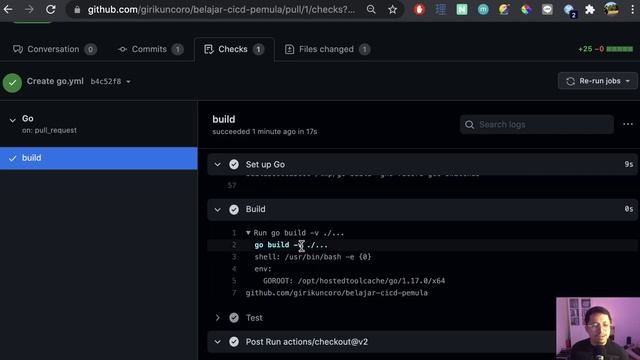
Task: Open the Files changed tab
Action: tap(327, 49)
